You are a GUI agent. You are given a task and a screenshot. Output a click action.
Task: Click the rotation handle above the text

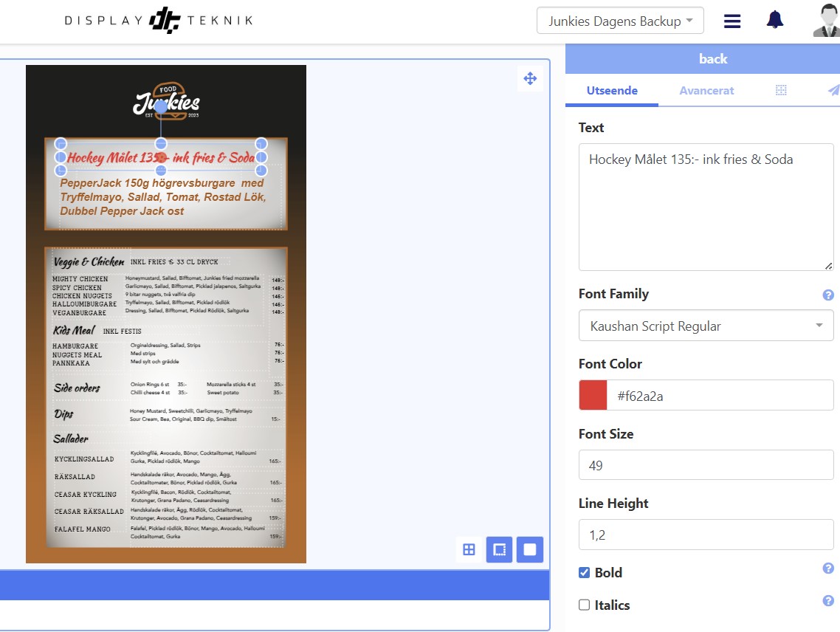pos(161,106)
